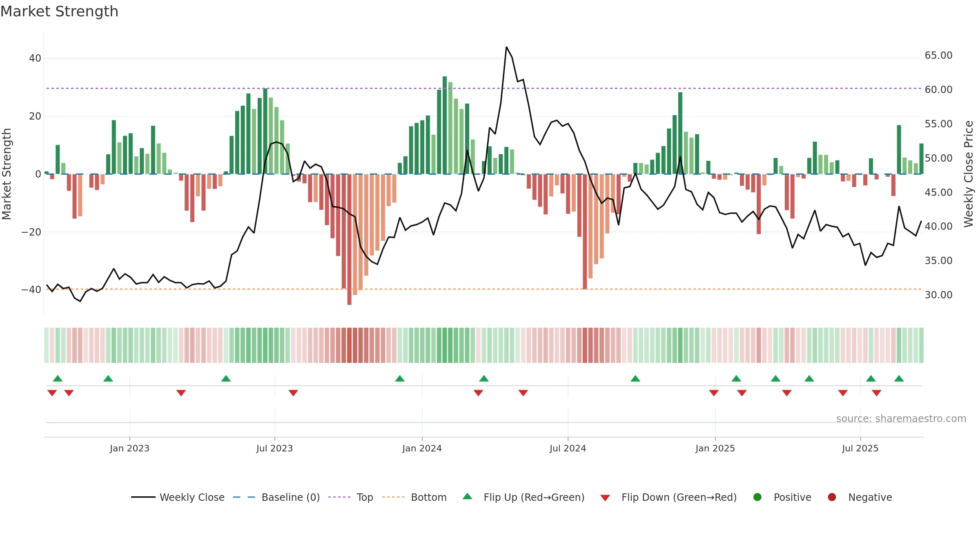Click the Positive legend label

click(x=793, y=497)
